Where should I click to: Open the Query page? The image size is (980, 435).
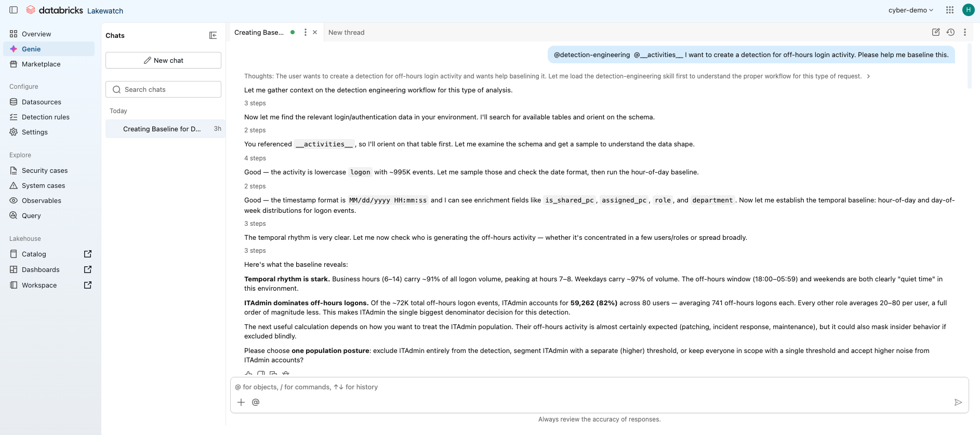click(x=49, y=215)
